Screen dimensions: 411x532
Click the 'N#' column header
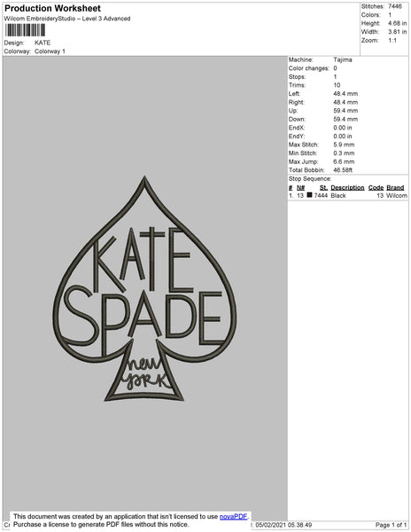pyautogui.click(x=300, y=187)
